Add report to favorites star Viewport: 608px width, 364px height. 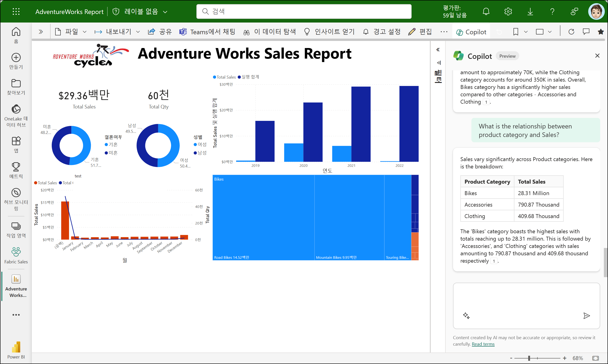[601, 32]
